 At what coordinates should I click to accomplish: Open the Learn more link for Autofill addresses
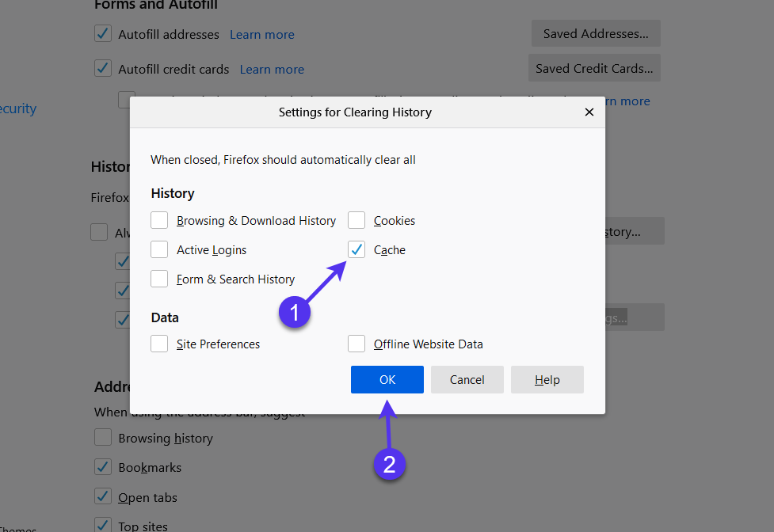[261, 34]
